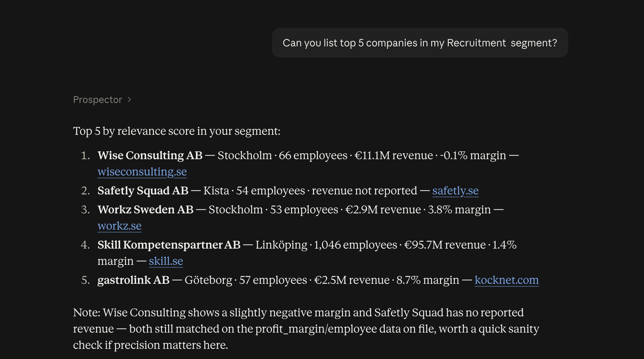Click the '54 employees' text
This screenshot has height=359, width=644.
[270, 191]
